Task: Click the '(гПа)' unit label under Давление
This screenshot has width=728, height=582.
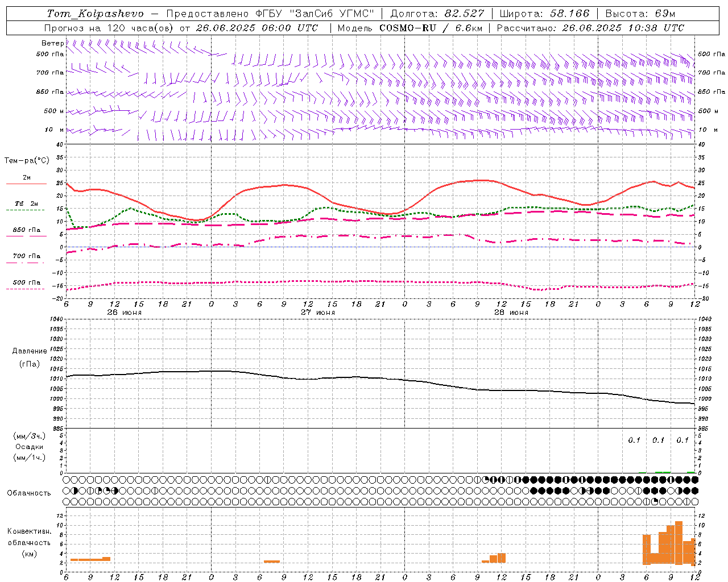Action: 30,364
